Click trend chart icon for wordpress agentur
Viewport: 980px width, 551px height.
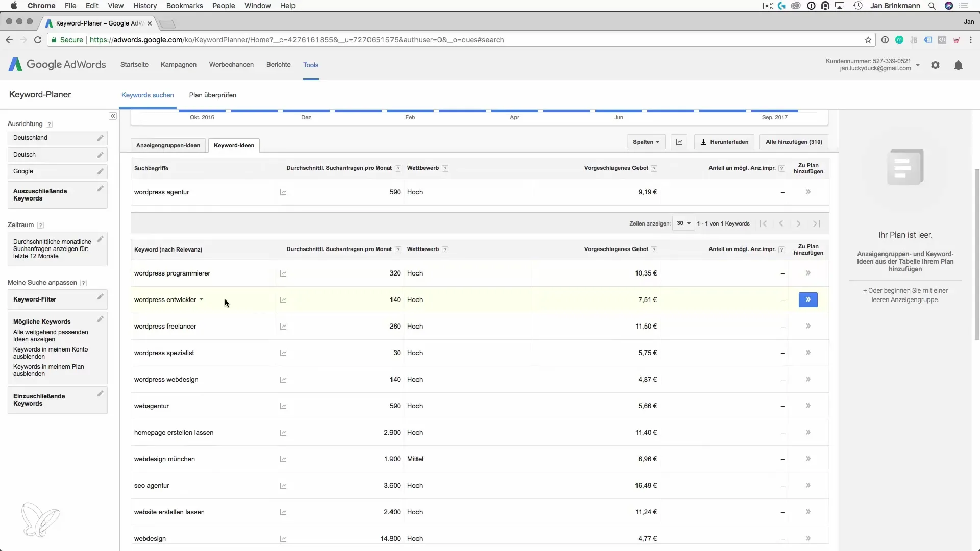tap(283, 192)
